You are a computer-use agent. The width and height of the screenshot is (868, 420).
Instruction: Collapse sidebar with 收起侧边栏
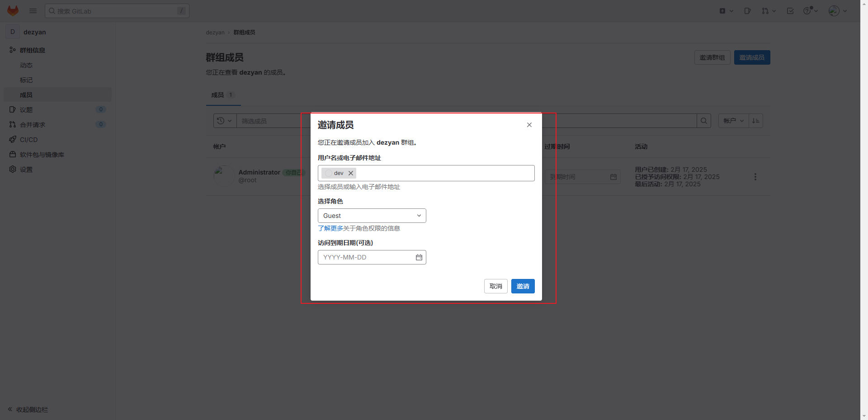(x=28, y=410)
